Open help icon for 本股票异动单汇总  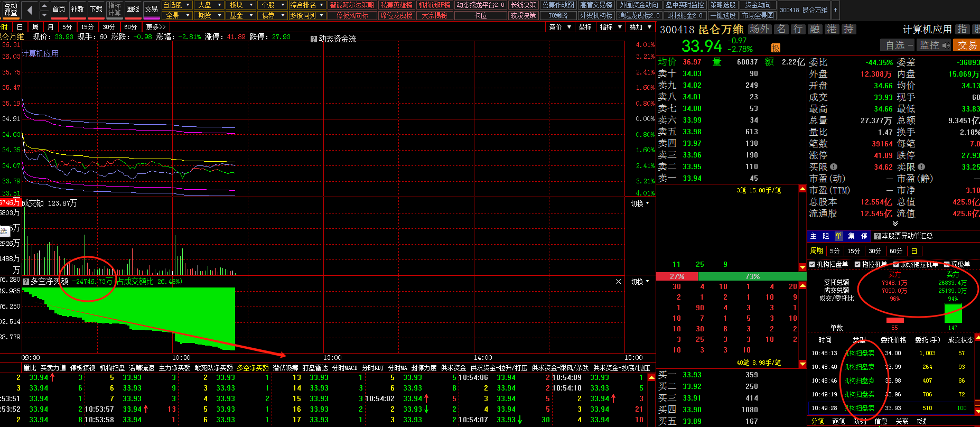pyautogui.click(x=878, y=236)
